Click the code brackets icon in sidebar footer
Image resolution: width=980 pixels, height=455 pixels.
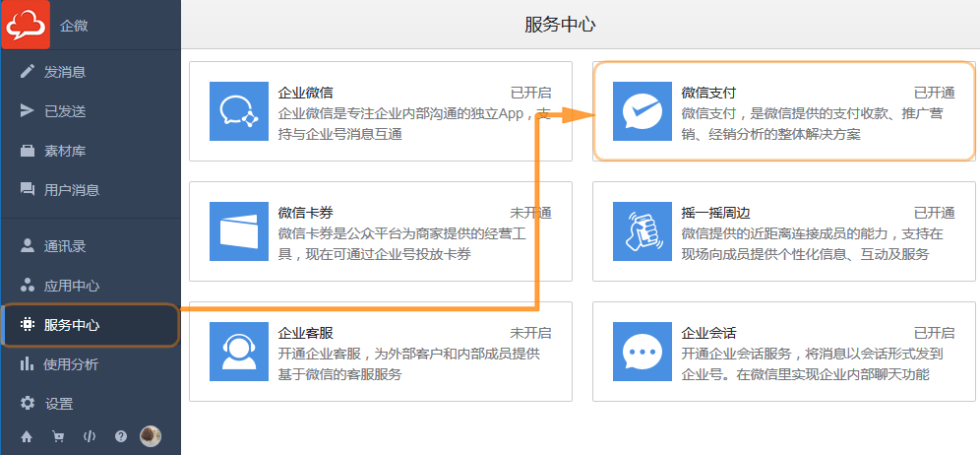point(90,436)
